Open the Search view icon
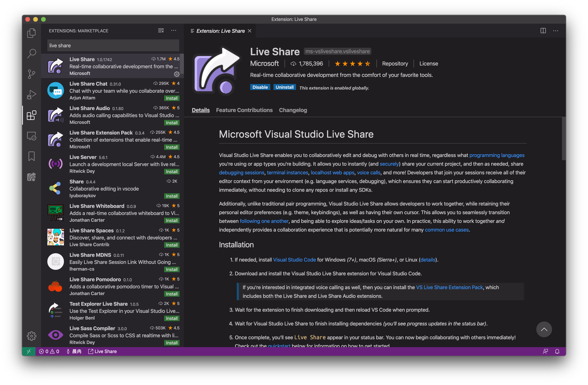The height and width of the screenshot is (385, 588). click(x=31, y=53)
